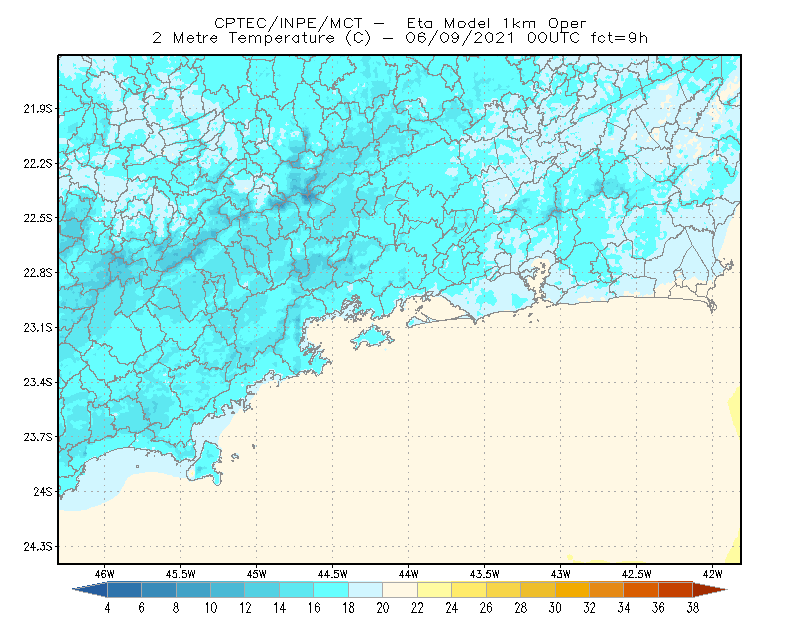Click the below-4 left arrow of colorbar
The width and height of the screenshot is (800, 618).
pyautogui.click(x=90, y=589)
